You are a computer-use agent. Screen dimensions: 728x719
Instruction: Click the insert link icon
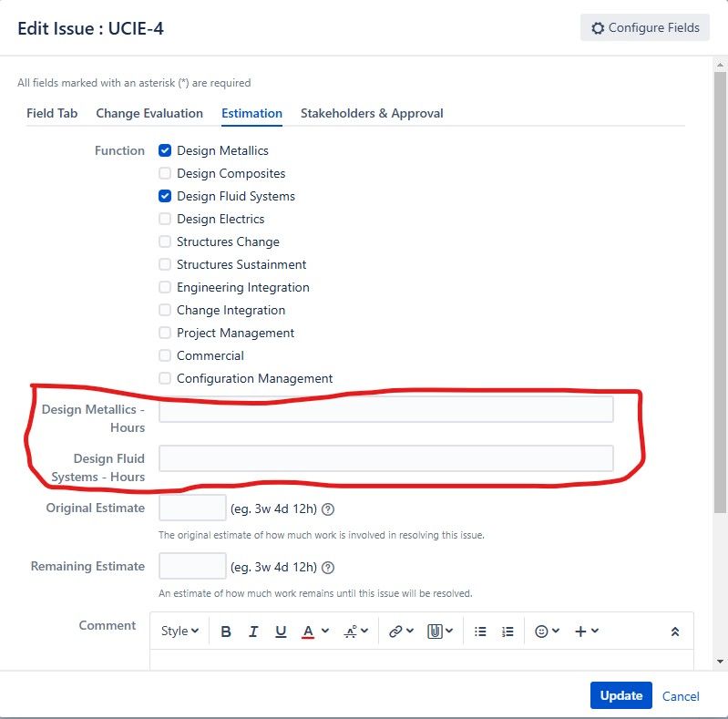pyautogui.click(x=395, y=632)
